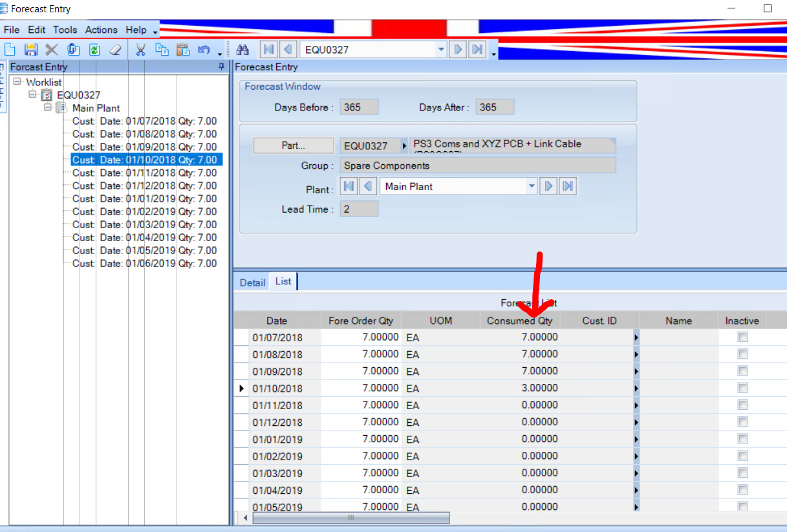The image size is (787, 532).
Task: Open the Help menu
Action: [x=136, y=30]
